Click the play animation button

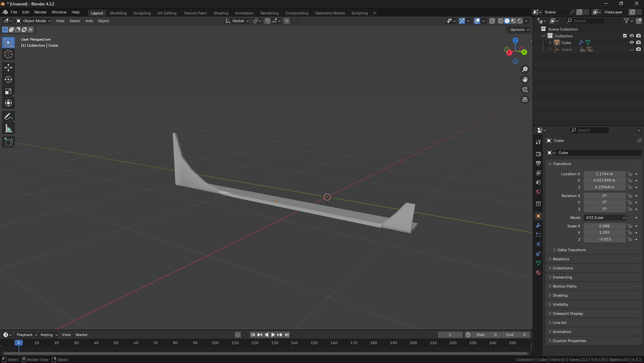coord(273,335)
